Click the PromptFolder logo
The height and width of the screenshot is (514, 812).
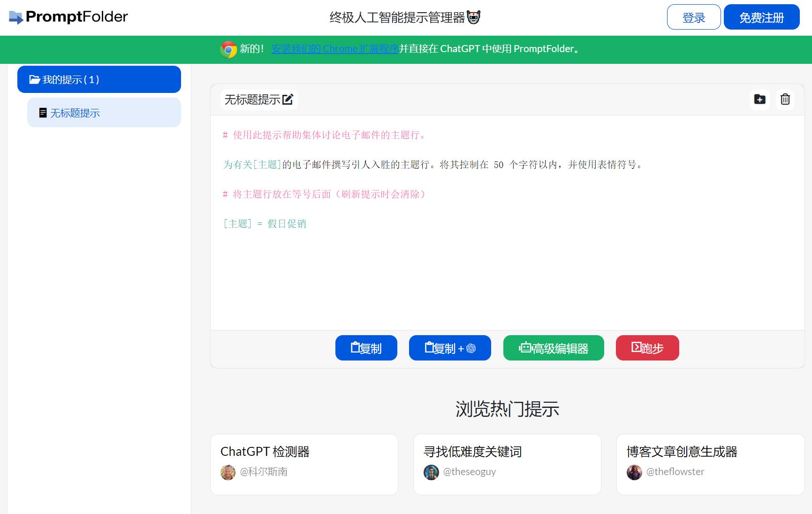click(x=68, y=17)
